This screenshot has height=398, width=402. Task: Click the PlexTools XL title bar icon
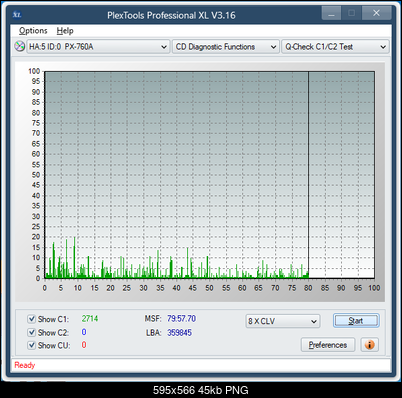point(17,15)
